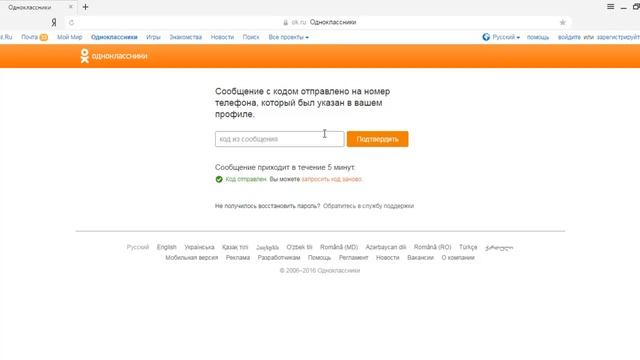Open Разработчикам footer link
This screenshot has height=360, width=640.
tap(279, 258)
